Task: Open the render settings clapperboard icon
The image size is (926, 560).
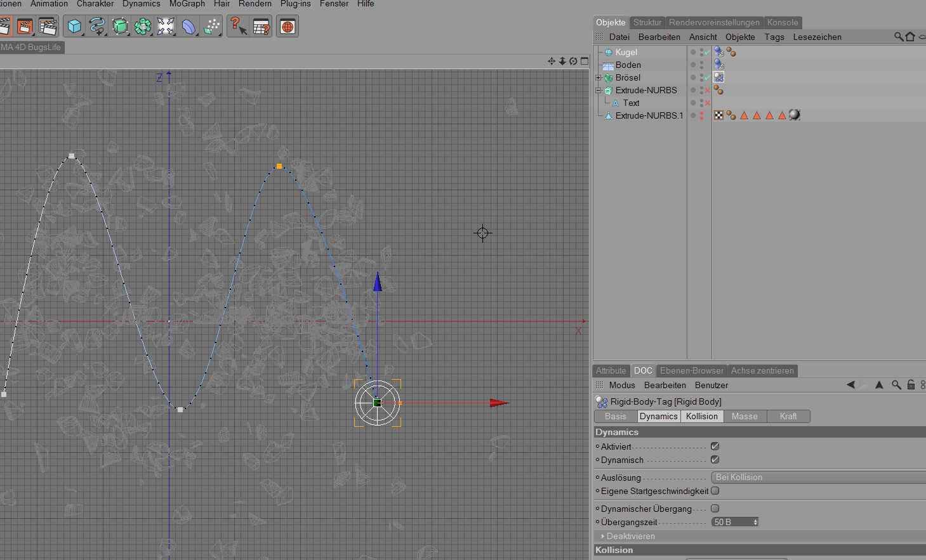Action: pyautogui.click(x=48, y=27)
